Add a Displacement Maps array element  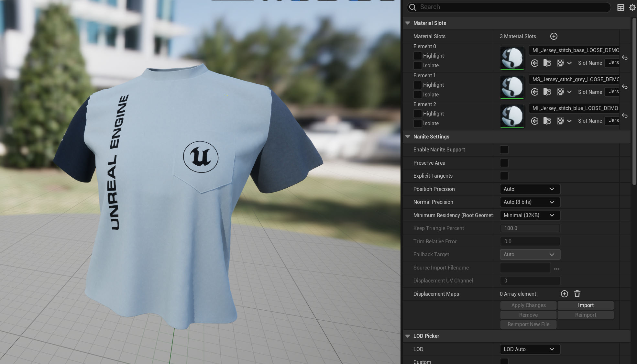pyautogui.click(x=564, y=294)
